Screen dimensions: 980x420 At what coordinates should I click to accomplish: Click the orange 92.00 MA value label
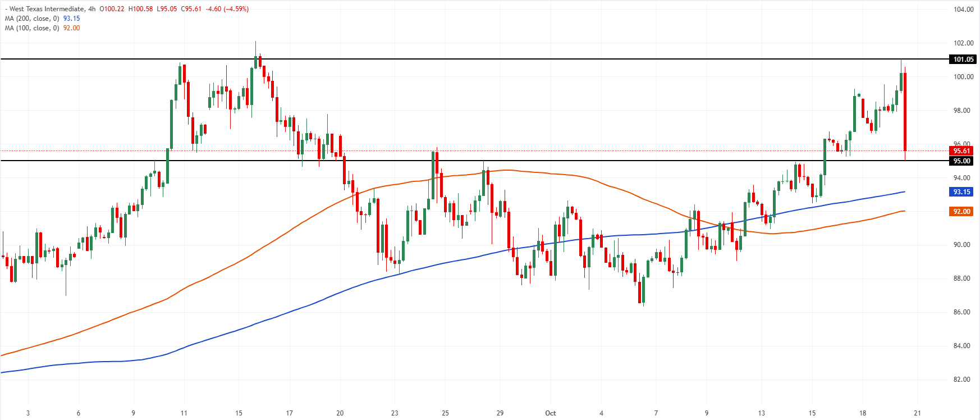pyautogui.click(x=961, y=212)
